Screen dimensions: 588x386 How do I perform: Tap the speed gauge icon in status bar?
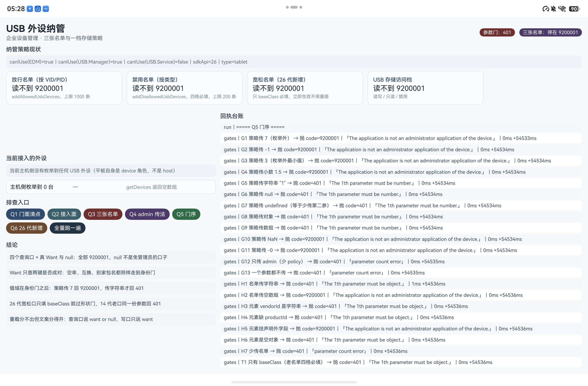click(x=546, y=9)
